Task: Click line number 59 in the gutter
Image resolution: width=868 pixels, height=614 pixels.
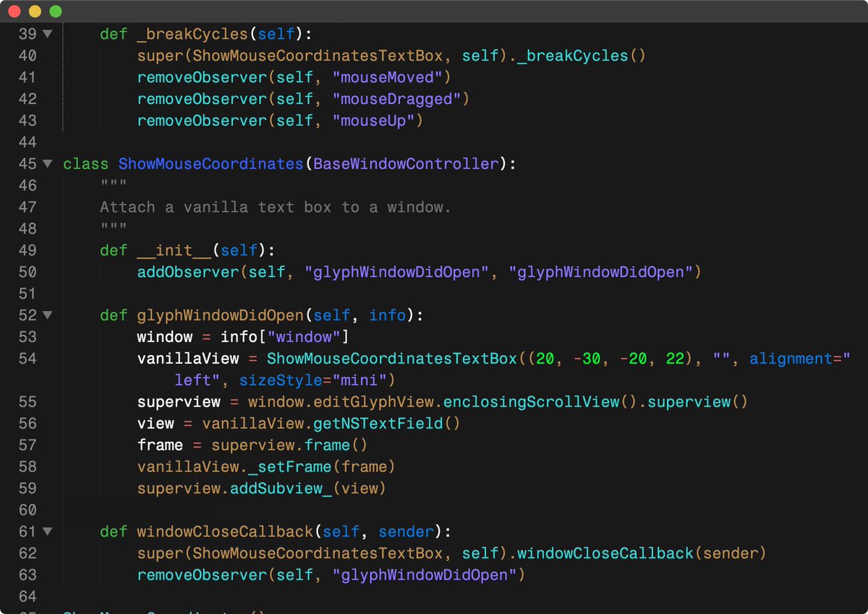Action: pyautogui.click(x=27, y=489)
